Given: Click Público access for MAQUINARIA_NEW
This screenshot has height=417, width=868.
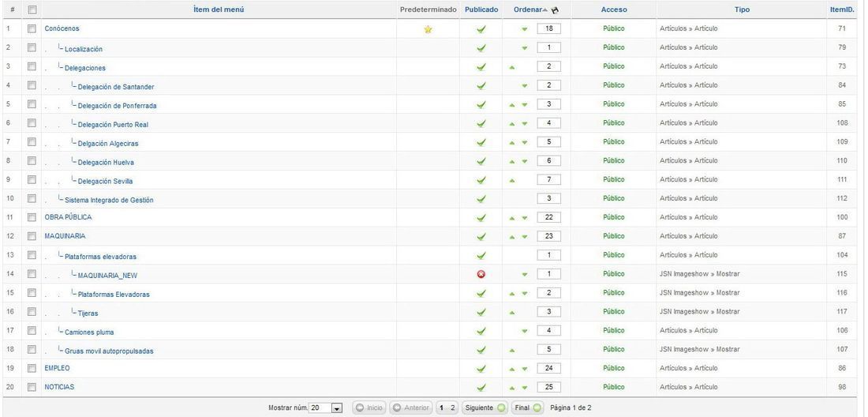Looking at the screenshot, I should coord(613,273).
